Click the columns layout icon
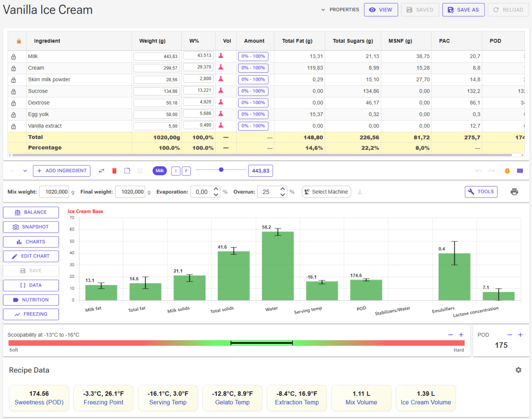 (520, 171)
